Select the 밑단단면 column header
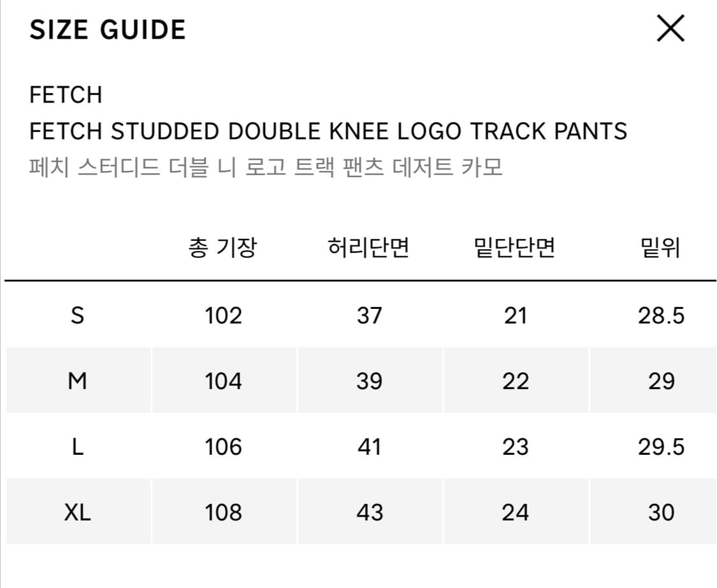717x588 pixels. (515, 248)
